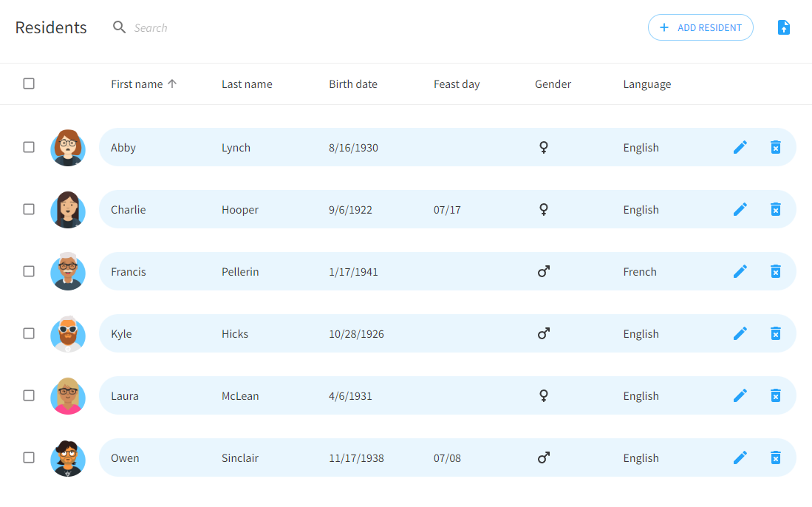This screenshot has width=812, height=507.
Task: Click the upload file icon at top right
Action: [x=784, y=27]
